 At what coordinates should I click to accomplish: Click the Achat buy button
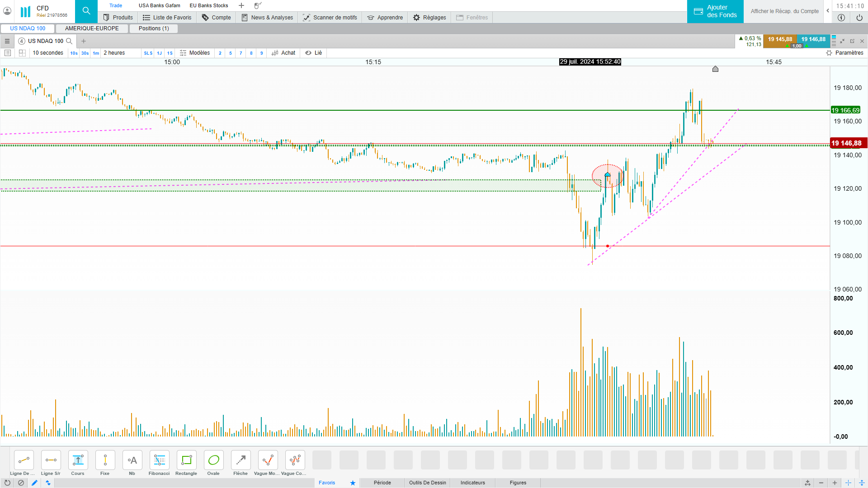tap(283, 53)
